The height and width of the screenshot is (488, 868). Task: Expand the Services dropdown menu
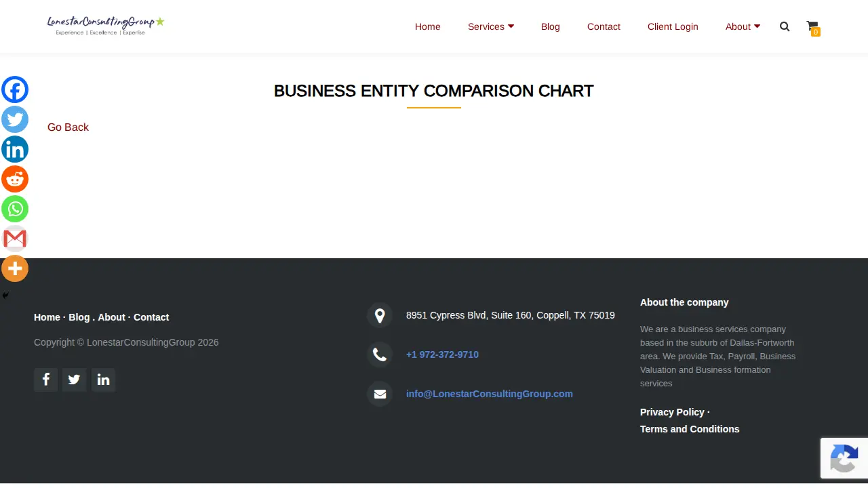pyautogui.click(x=491, y=26)
